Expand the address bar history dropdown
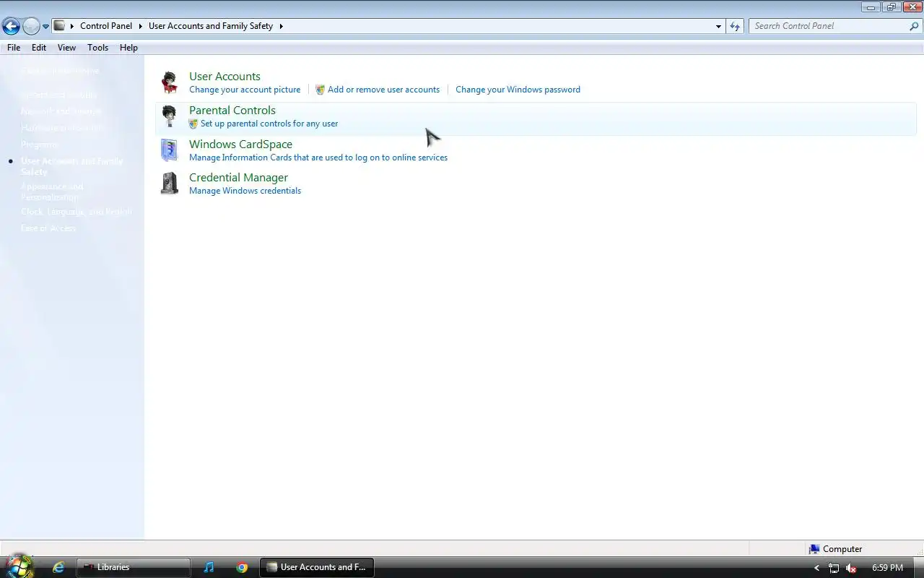The image size is (924, 578). [718, 26]
